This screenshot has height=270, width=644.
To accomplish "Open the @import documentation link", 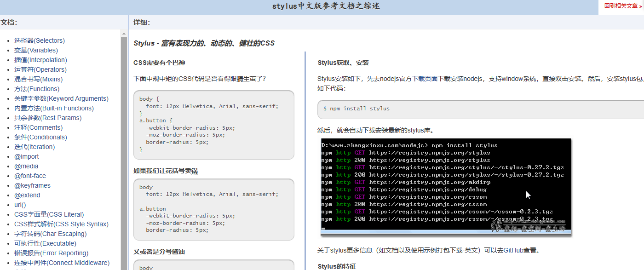I will 26,156.
